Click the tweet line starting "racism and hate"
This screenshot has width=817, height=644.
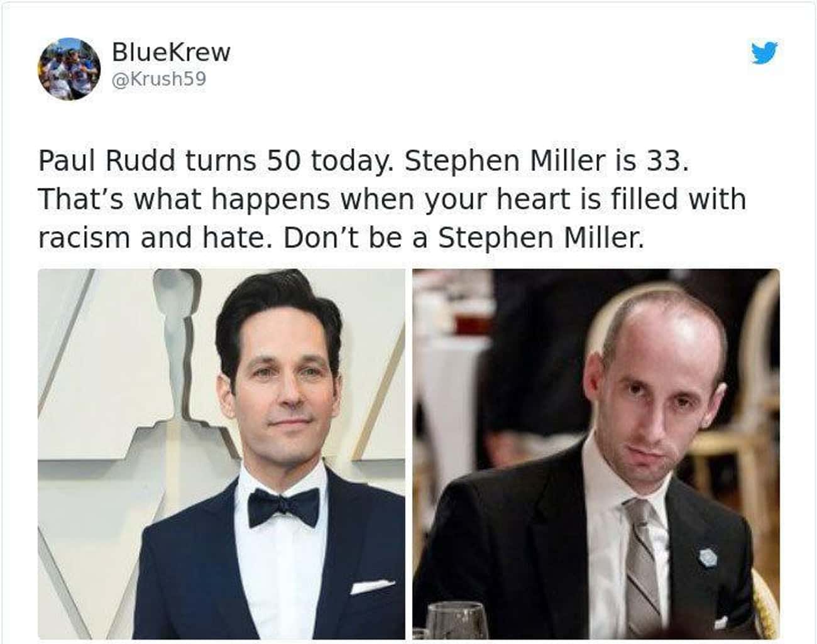coord(341,238)
